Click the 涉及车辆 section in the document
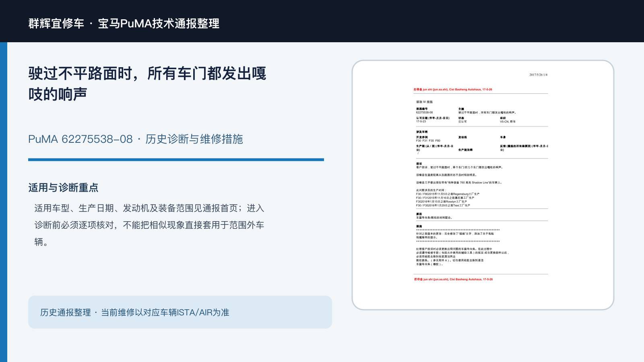The width and height of the screenshot is (644, 362). coord(422,132)
